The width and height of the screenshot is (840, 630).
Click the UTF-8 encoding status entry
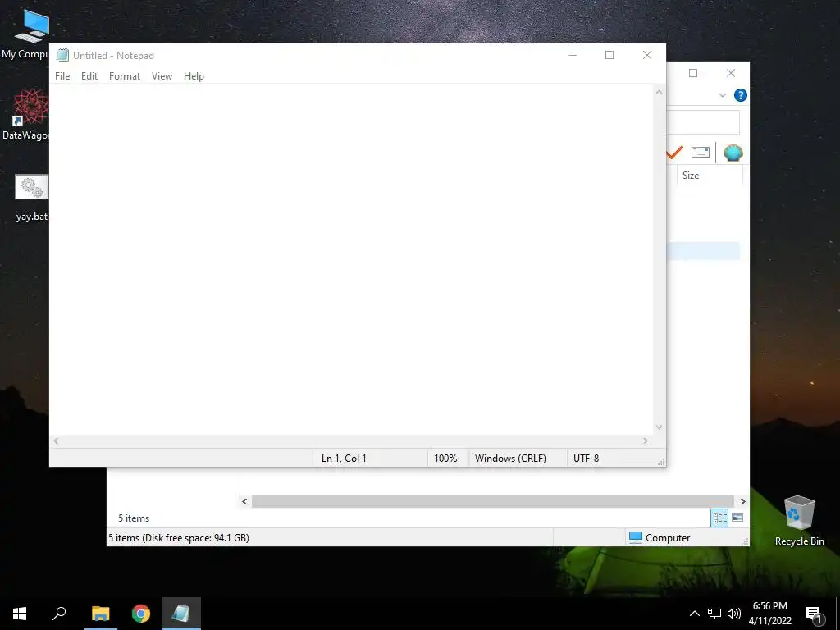pyautogui.click(x=586, y=459)
